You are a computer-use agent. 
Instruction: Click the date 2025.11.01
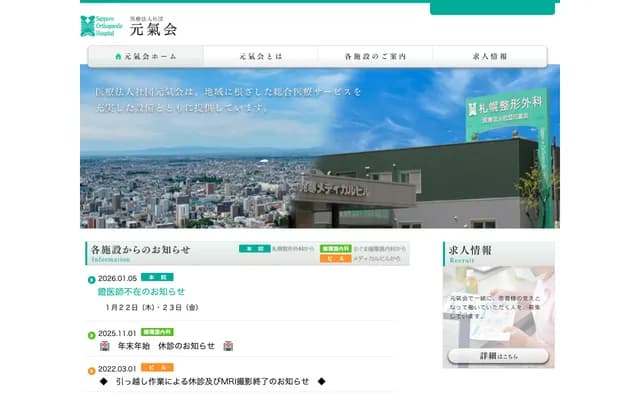click(117, 333)
